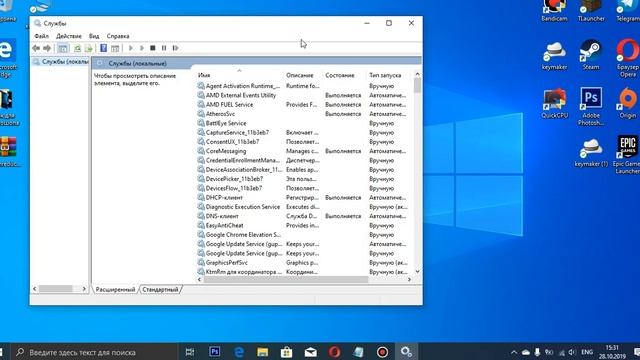Open Adobe Photoshop desktop shortcut

[591, 106]
